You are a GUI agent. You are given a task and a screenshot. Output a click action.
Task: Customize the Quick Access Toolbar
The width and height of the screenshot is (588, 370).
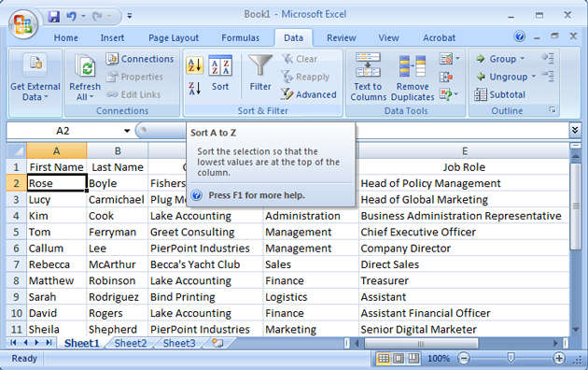130,16
